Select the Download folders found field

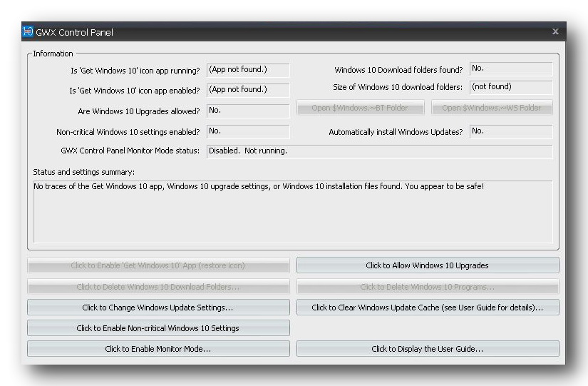[x=511, y=68]
